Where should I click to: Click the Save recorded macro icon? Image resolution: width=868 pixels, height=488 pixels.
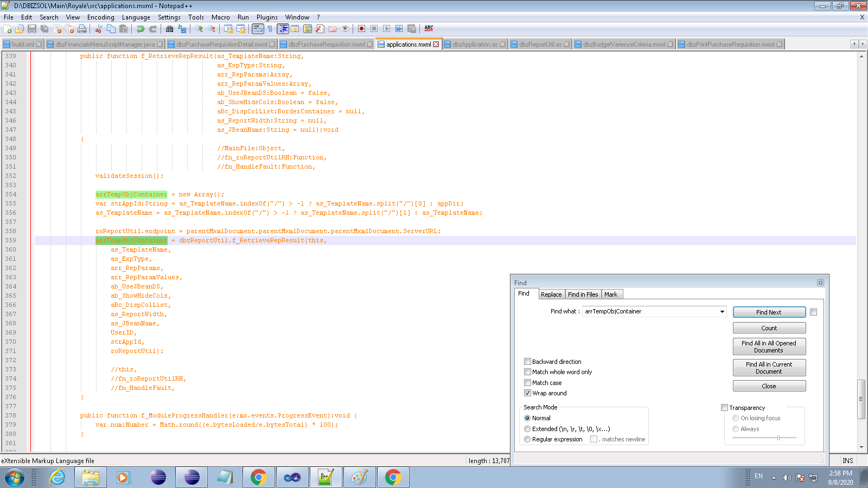pos(411,29)
